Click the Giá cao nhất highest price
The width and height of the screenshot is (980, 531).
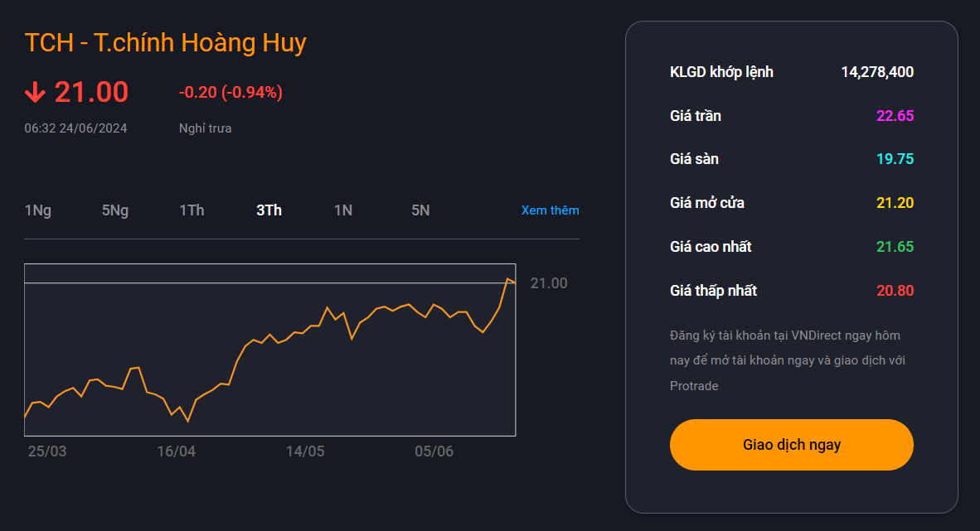[895, 246]
